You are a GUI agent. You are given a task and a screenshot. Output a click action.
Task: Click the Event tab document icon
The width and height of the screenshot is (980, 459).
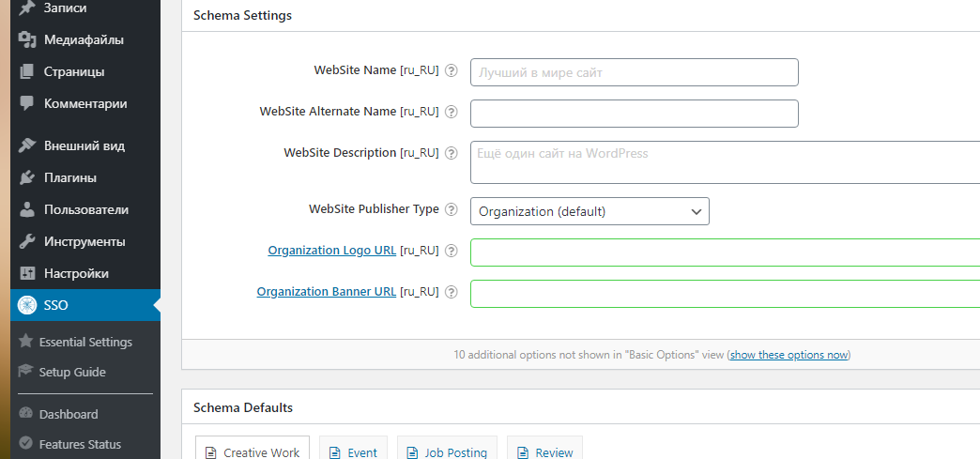pyautogui.click(x=336, y=452)
